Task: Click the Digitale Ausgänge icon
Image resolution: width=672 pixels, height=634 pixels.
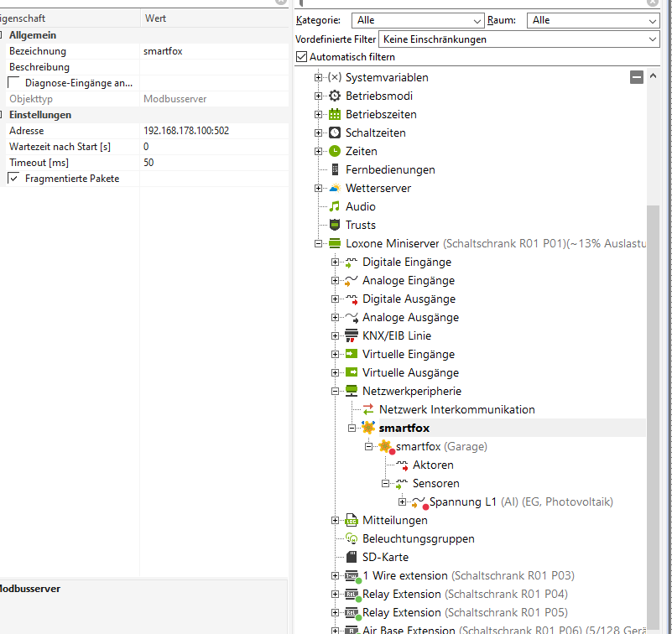Action: coord(352,299)
